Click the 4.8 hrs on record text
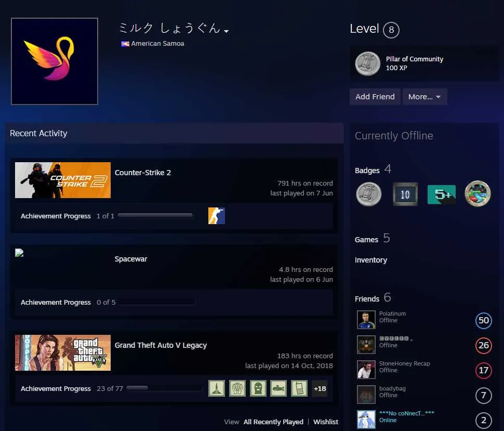The height and width of the screenshot is (431, 504). click(306, 270)
